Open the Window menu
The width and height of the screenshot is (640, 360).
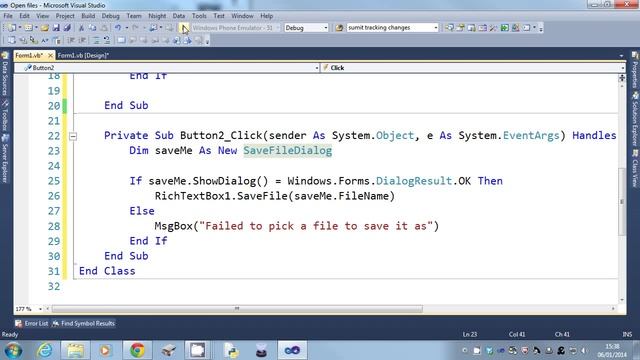(242, 16)
